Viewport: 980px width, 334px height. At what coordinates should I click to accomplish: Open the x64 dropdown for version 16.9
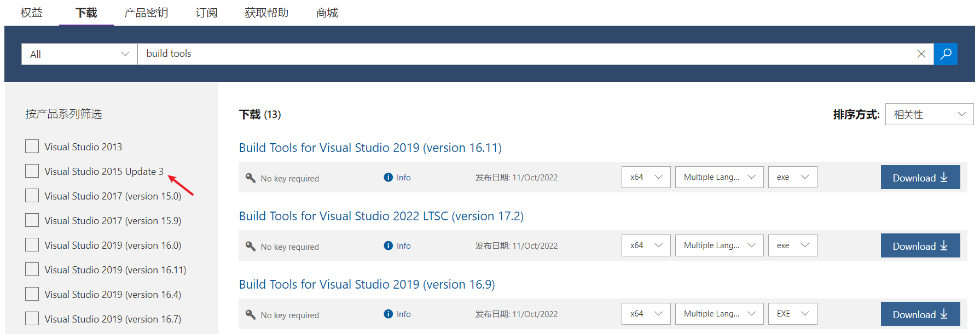[646, 314]
